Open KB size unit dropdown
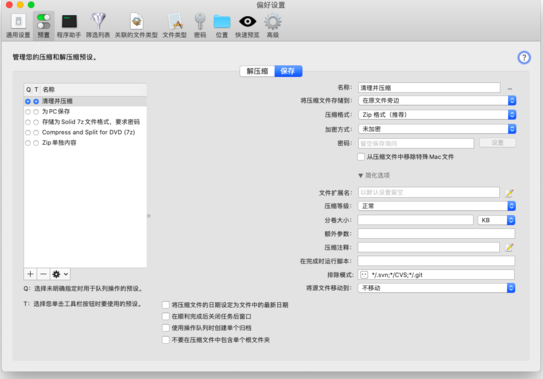Image resolution: width=543 pixels, height=379 pixels. click(x=496, y=220)
